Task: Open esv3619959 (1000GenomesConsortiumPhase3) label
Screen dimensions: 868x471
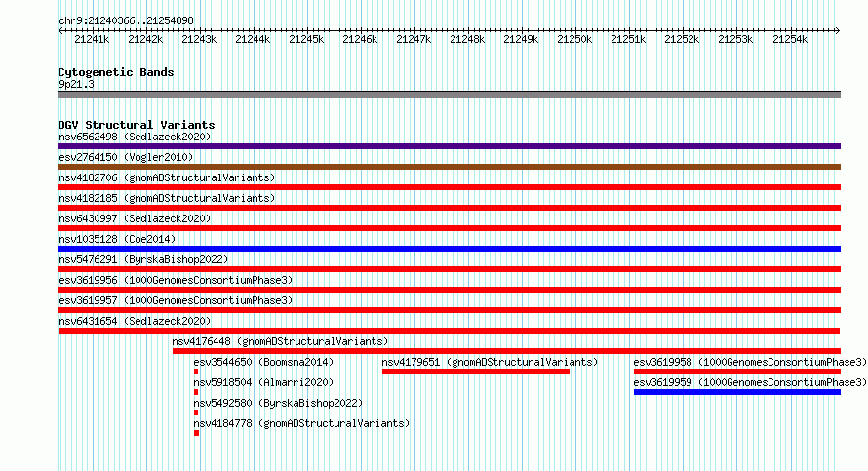Action: [750, 382]
